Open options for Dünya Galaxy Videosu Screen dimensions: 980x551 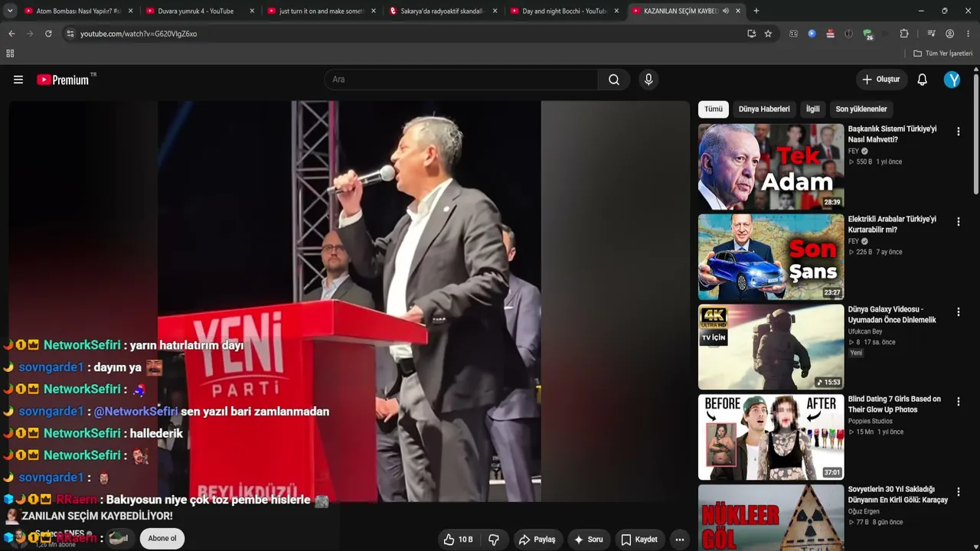tap(958, 312)
